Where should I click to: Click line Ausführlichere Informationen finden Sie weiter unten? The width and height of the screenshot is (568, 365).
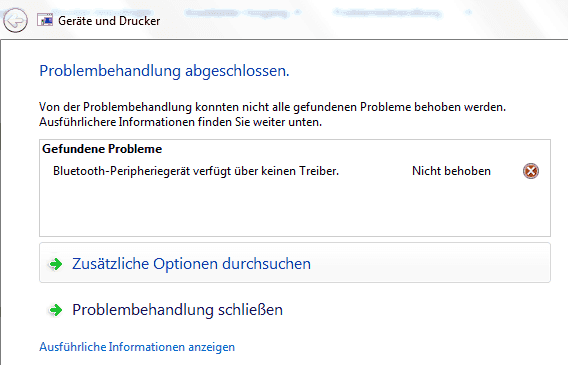pyautogui.click(x=180, y=122)
